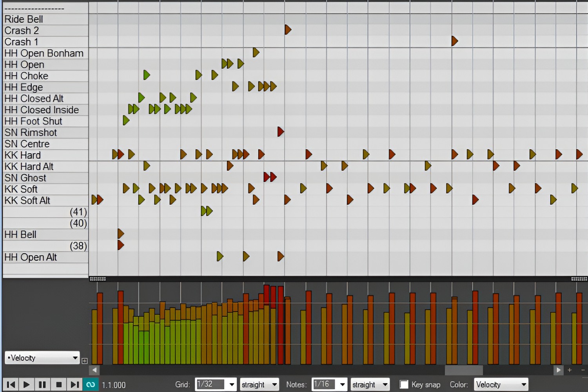
Task: Click the left horizontal scrollbar arrow
Action: click(x=94, y=370)
